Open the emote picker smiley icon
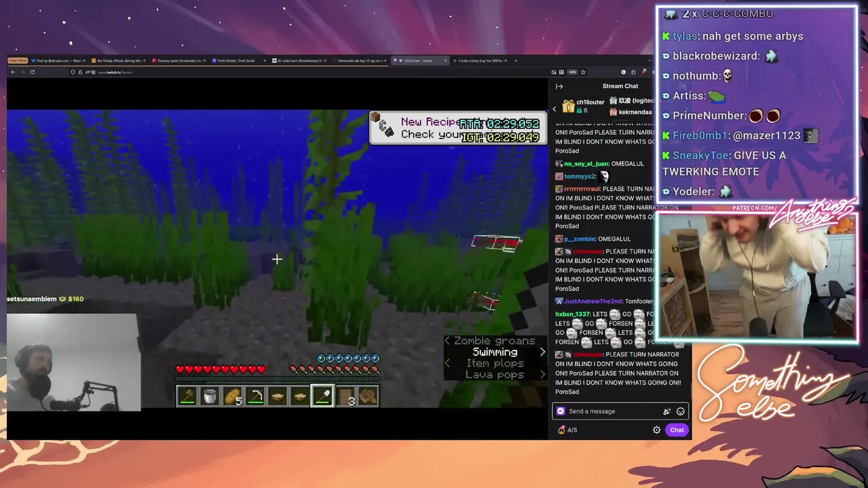Screen dimensions: 868x488 680,411
